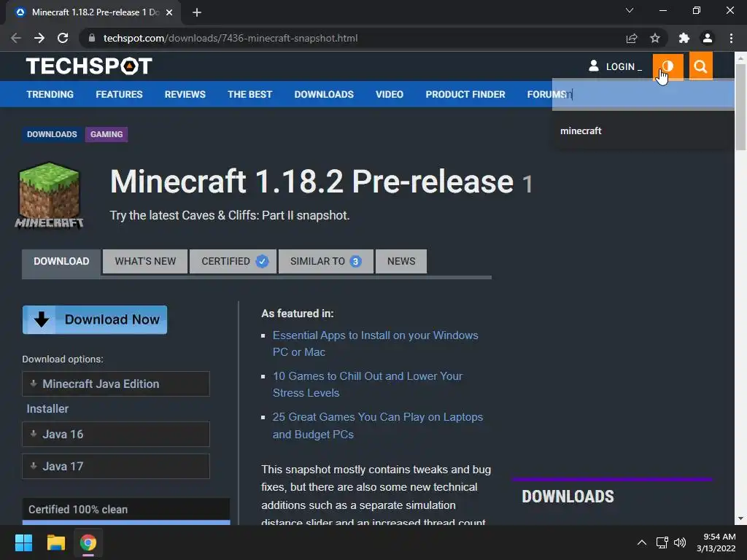This screenshot has width=747, height=560.
Task: Click the Download Now button
Action: click(x=95, y=319)
